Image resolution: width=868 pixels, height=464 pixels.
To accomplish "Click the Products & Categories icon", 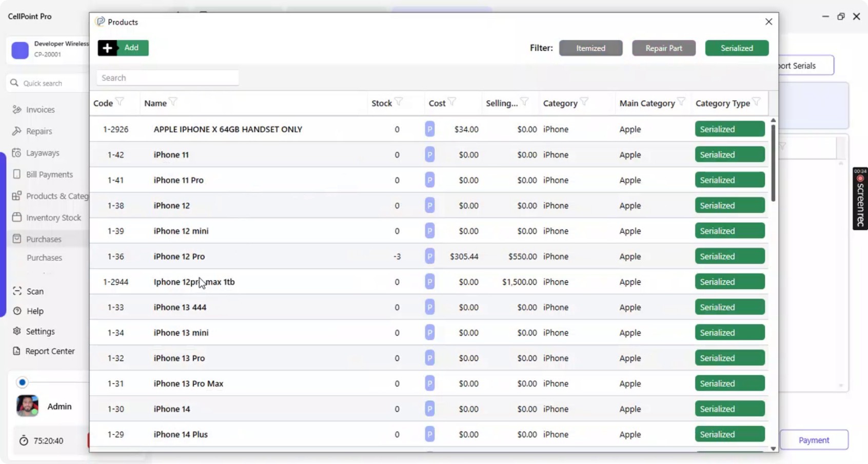I will click(17, 196).
